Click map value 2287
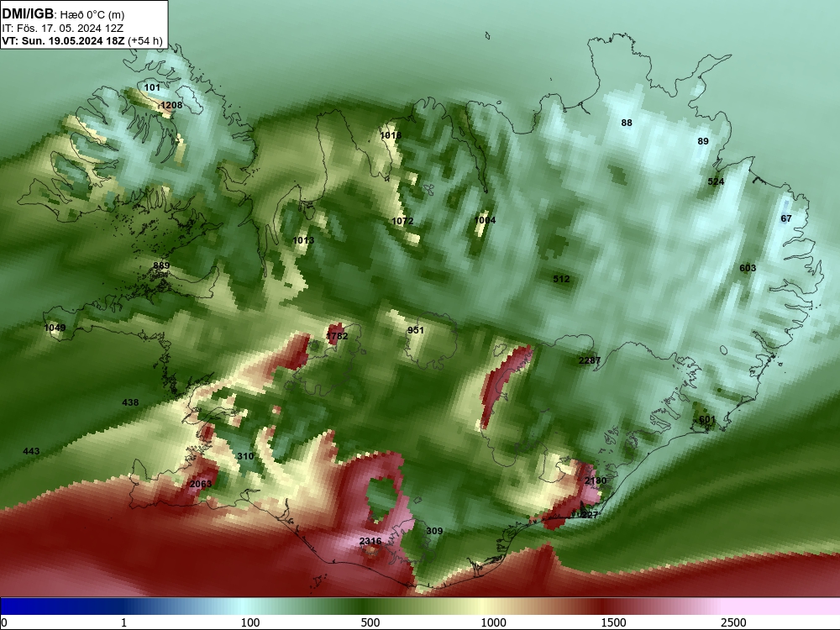 click(590, 361)
